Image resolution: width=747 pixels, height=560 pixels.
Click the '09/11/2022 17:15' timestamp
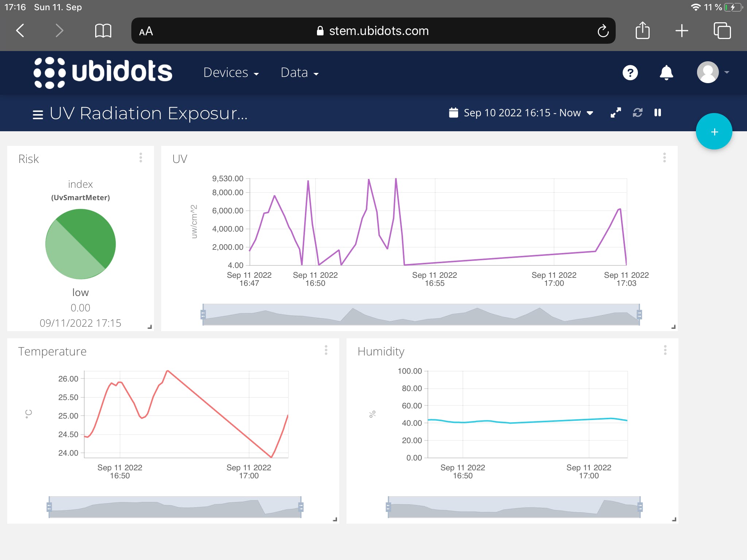point(81,323)
